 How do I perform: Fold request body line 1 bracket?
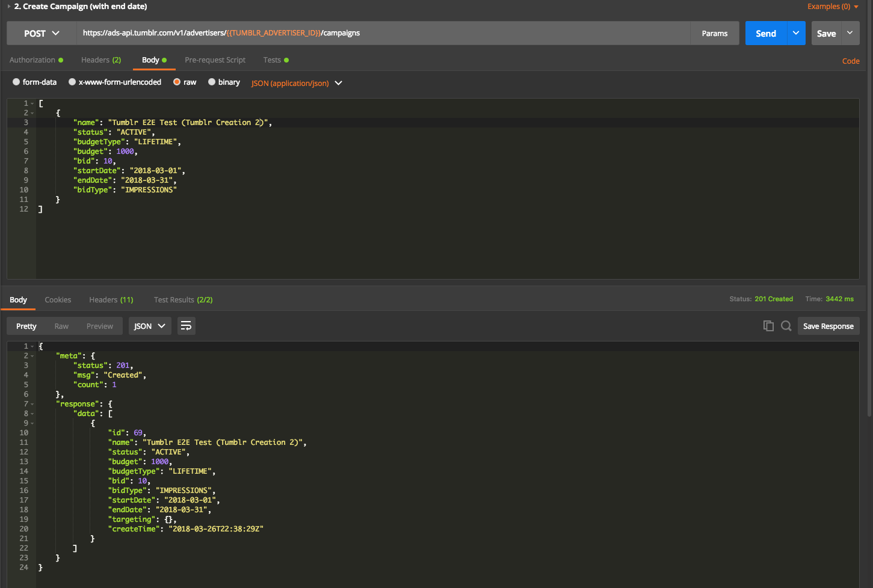tap(32, 103)
